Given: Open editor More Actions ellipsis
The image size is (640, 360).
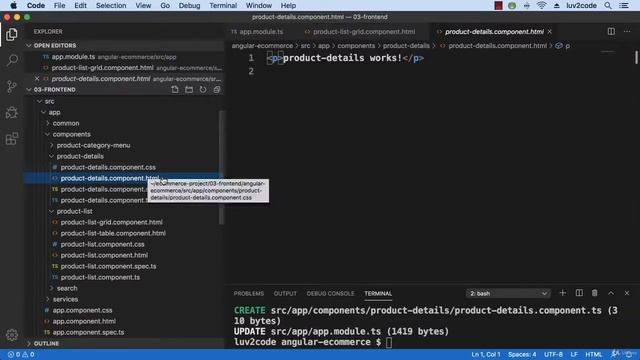Looking at the screenshot, I should tap(627, 31).
